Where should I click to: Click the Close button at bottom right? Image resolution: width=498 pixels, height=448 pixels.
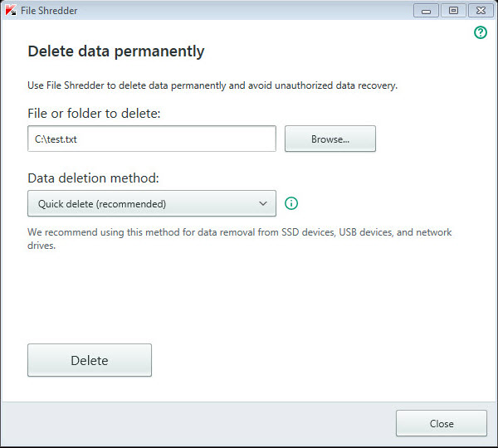point(442,423)
